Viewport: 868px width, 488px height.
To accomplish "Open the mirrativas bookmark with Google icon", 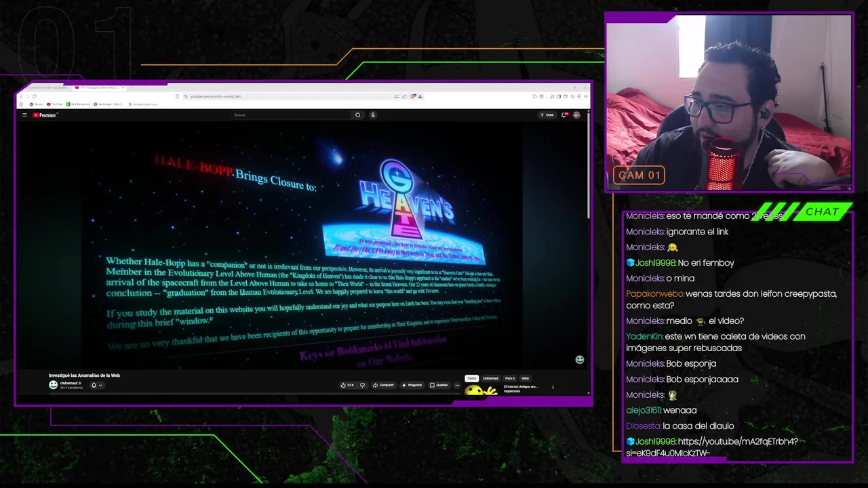I will (143, 104).
